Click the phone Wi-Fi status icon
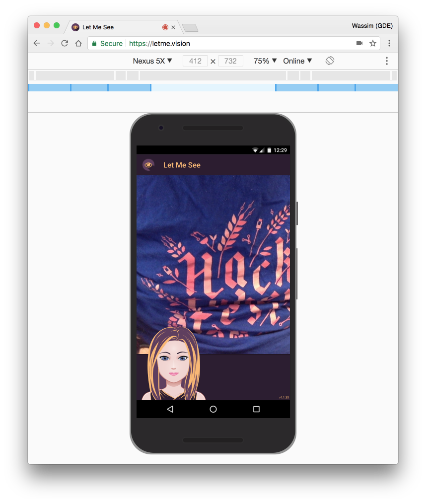 coord(255,150)
